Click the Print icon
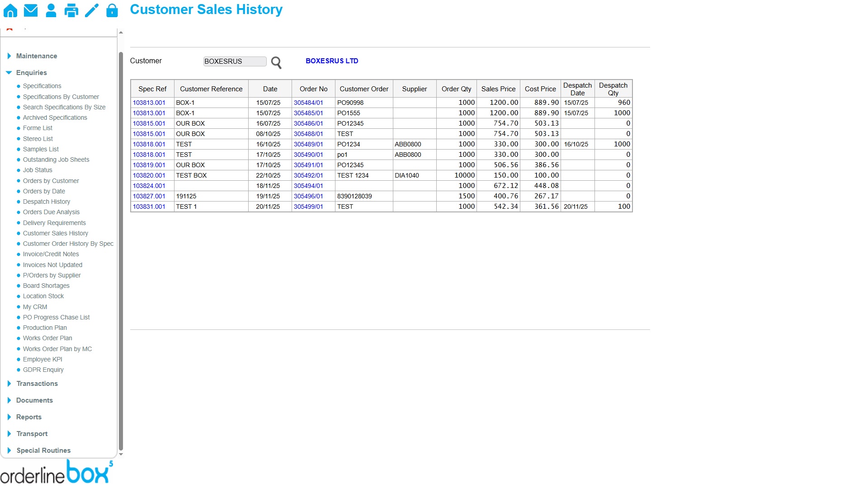The image size is (868, 488). (71, 10)
